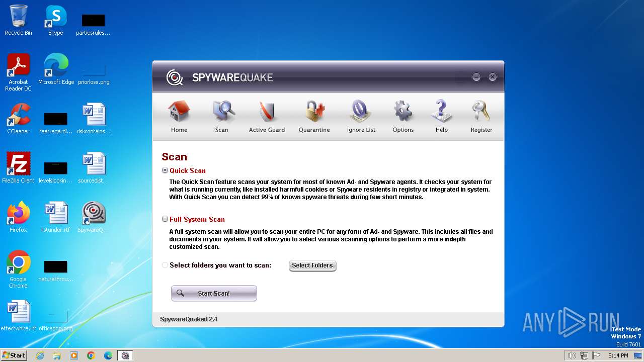Click the Start Scan! button
Viewport: 644px width, 362px height.
214,293
